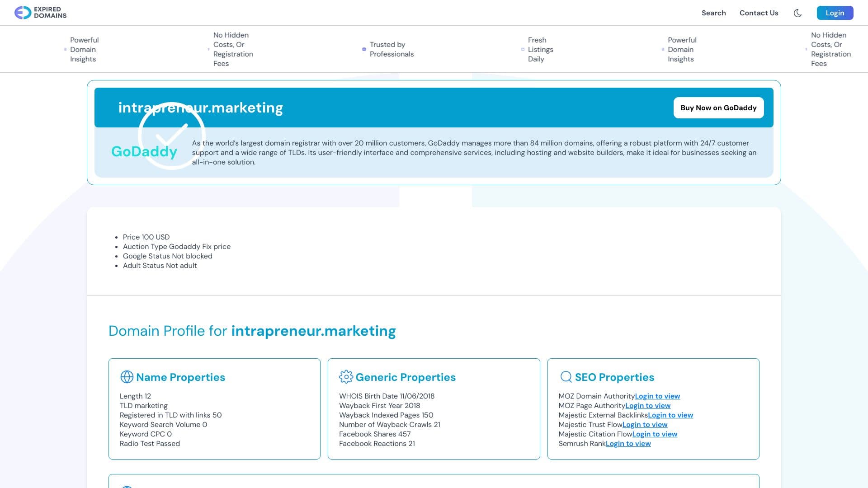Click the bullet icon beside Powerful Domain Insights
868x488 pixels.
pos(66,49)
